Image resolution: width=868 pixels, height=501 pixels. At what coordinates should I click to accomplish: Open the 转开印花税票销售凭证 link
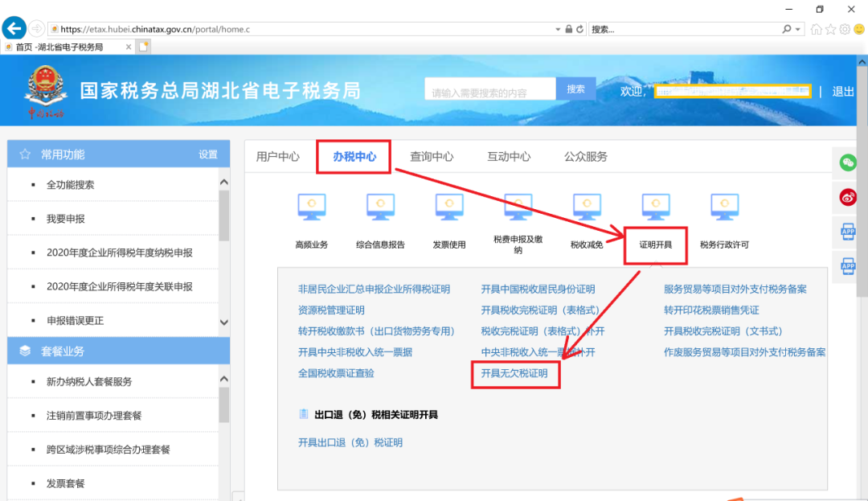coord(711,310)
